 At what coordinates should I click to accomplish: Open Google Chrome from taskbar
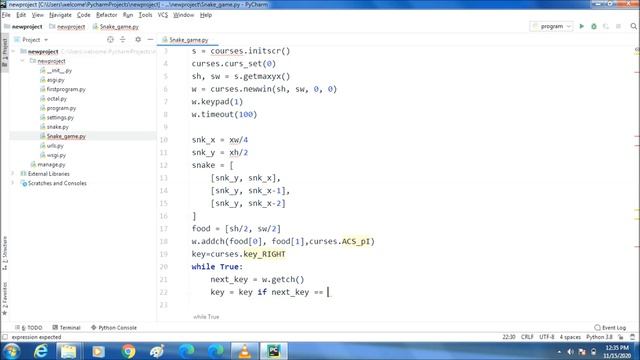pos(128,351)
